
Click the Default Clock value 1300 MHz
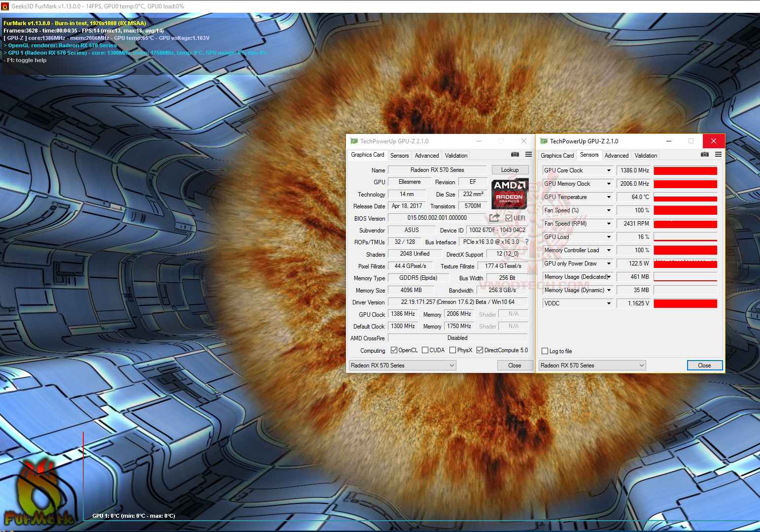tap(403, 326)
